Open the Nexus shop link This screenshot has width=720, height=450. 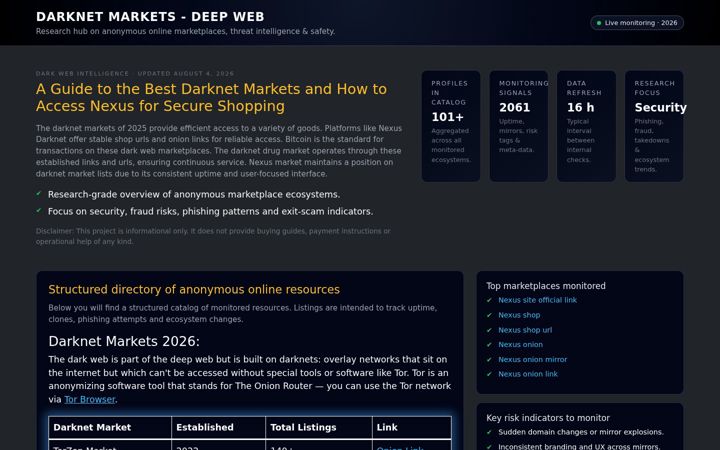click(x=519, y=315)
